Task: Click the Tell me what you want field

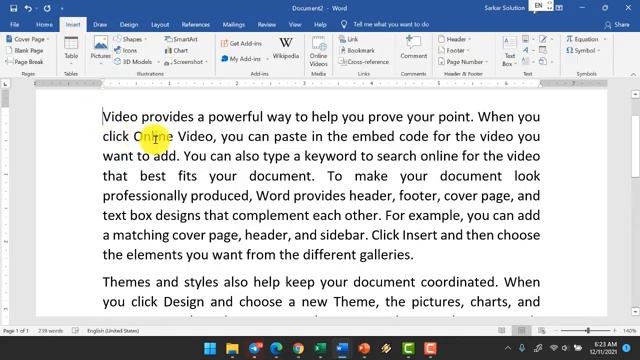Action: click(x=391, y=24)
